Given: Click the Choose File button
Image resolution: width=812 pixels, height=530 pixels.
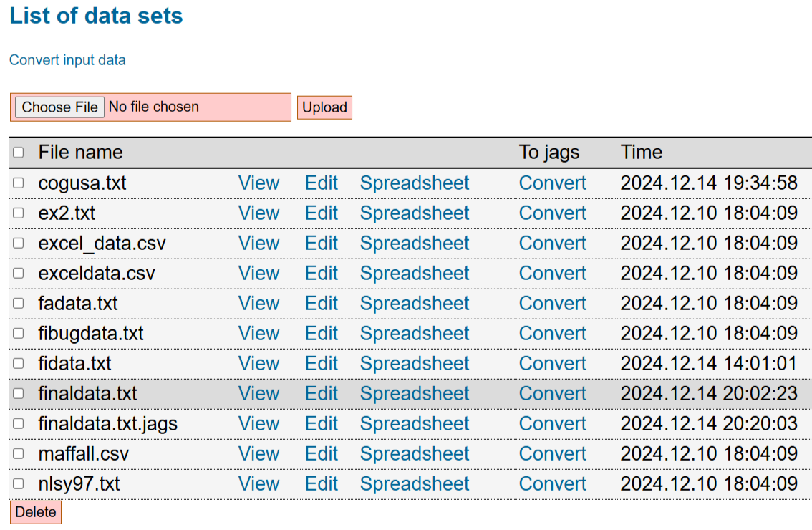Looking at the screenshot, I should (x=60, y=107).
